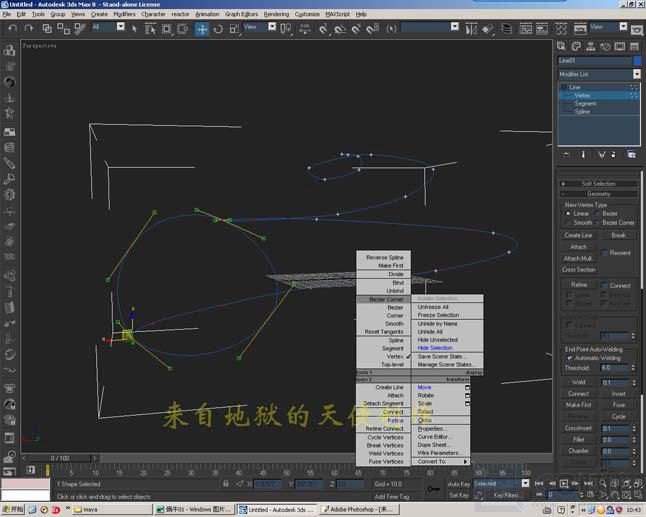Click the Attach Mult. button
This screenshot has width=646, height=517.
tap(578, 258)
